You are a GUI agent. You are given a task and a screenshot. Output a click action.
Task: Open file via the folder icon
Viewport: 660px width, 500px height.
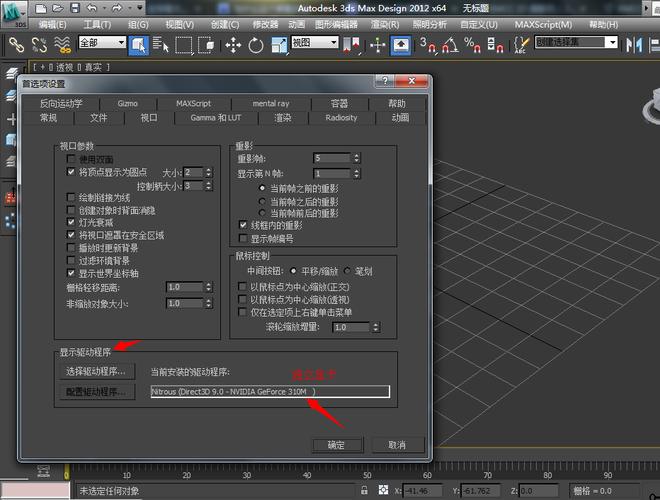[58, 8]
